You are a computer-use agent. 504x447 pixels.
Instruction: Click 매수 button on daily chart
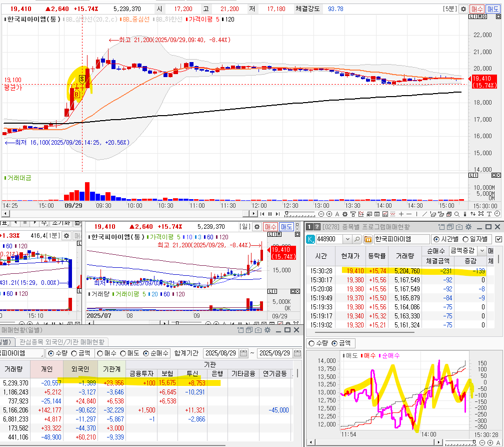pyautogui.click(x=270, y=227)
